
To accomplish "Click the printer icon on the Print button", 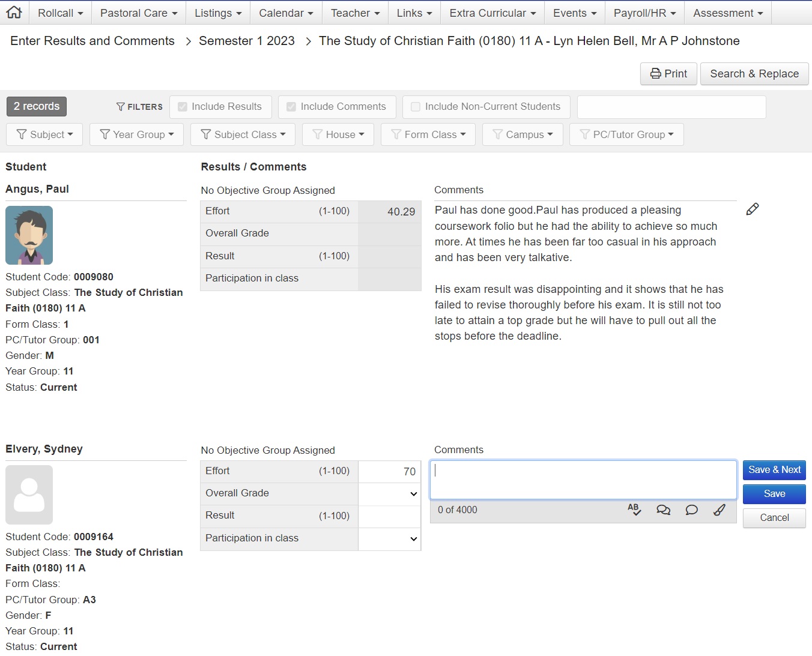I will click(x=656, y=74).
